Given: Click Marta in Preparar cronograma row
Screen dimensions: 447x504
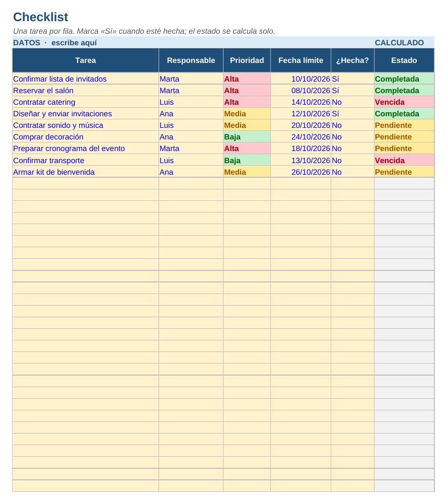Looking at the screenshot, I should pyautogui.click(x=191, y=148).
